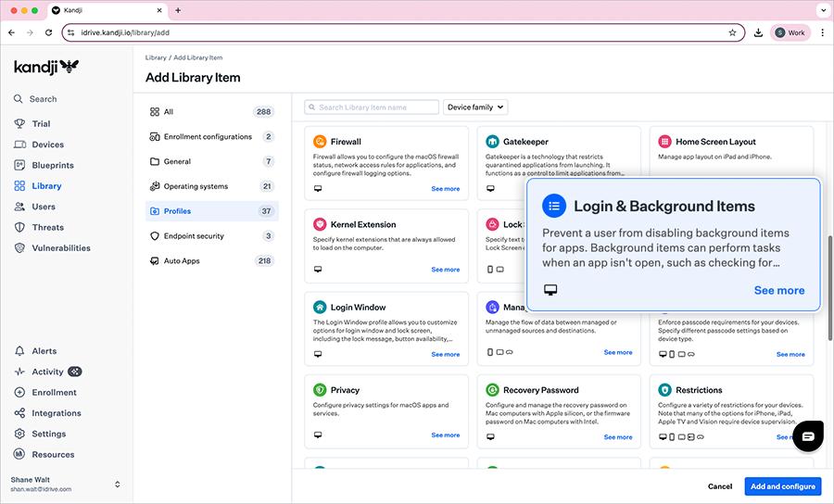Click the Login Window house icon

click(320, 307)
